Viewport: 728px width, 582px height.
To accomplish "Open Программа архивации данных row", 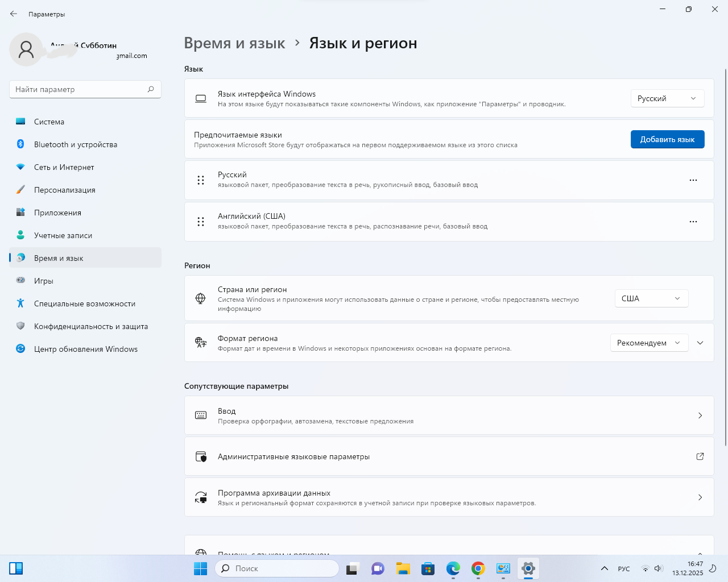I will click(449, 497).
